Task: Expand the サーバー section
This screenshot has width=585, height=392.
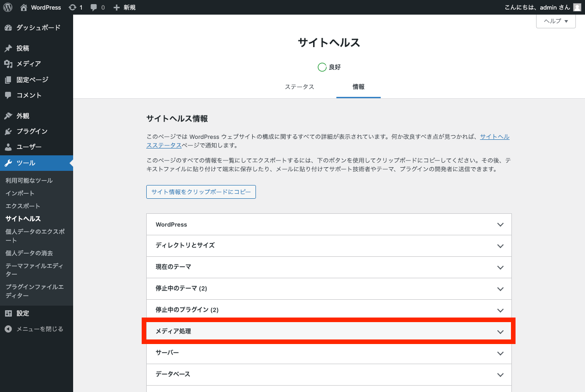Action: (x=329, y=353)
